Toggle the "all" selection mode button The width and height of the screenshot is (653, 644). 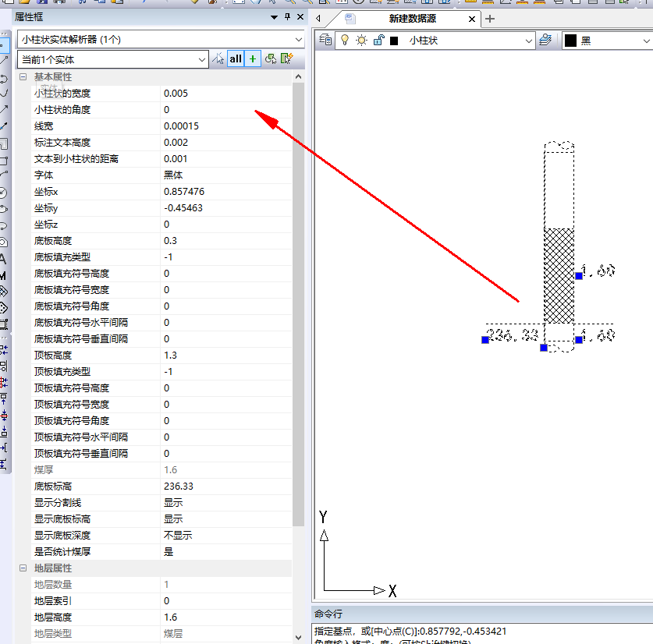click(236, 58)
